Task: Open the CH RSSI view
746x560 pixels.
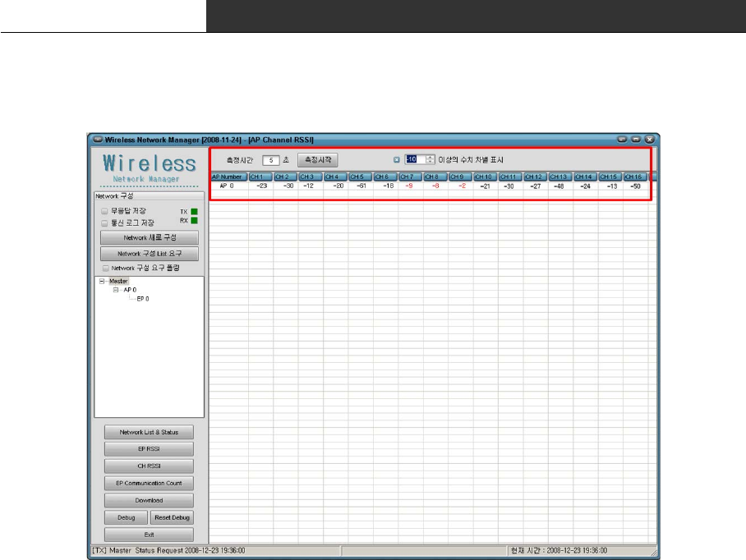Action: pyautogui.click(x=149, y=466)
